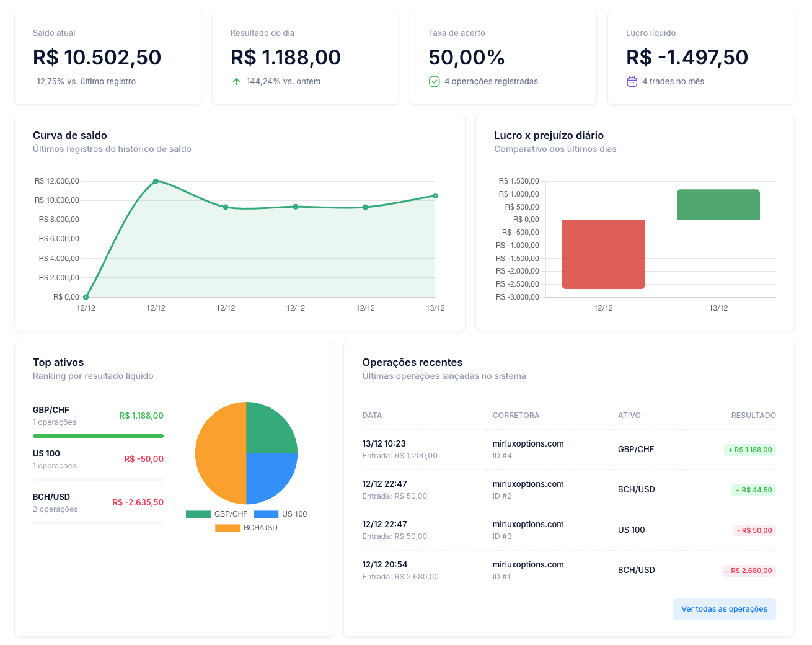The height and width of the screenshot is (645, 812).
Task: Open the mirluxoptions.com link for ID #4
Action: coord(527,443)
